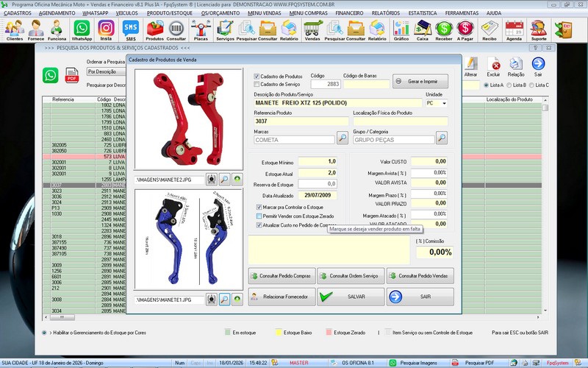Click the Excluir delete icon
The height and width of the screenshot is (368, 588).
[494, 66]
